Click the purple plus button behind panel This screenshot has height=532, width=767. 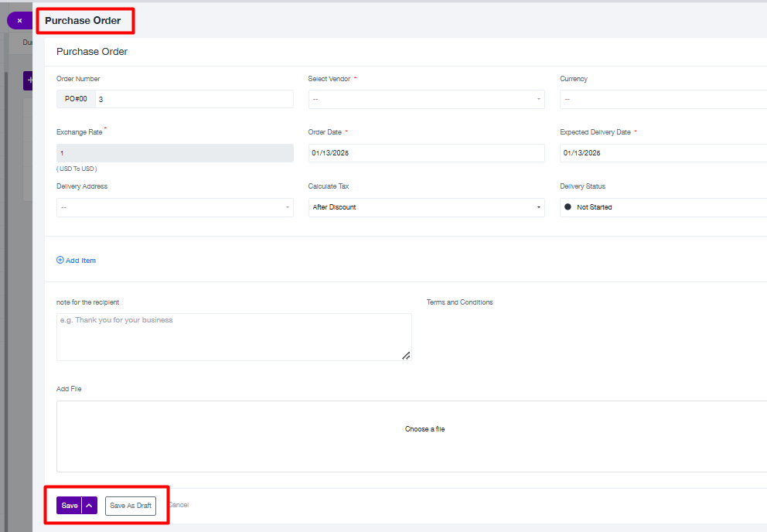[29, 80]
